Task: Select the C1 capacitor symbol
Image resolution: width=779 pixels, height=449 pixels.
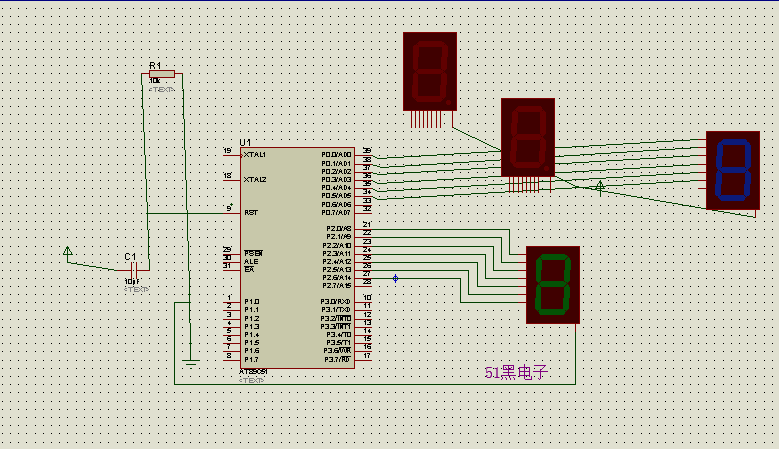Action: click(x=133, y=271)
